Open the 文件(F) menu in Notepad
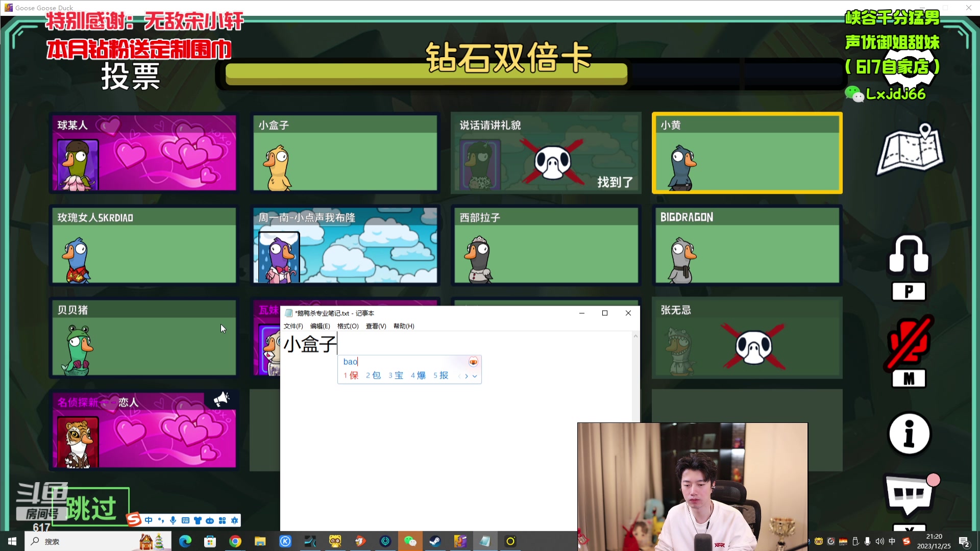Image resolution: width=980 pixels, height=551 pixels. [293, 326]
